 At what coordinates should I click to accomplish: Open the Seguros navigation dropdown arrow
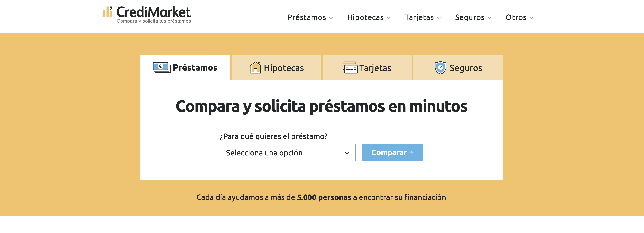490,18
